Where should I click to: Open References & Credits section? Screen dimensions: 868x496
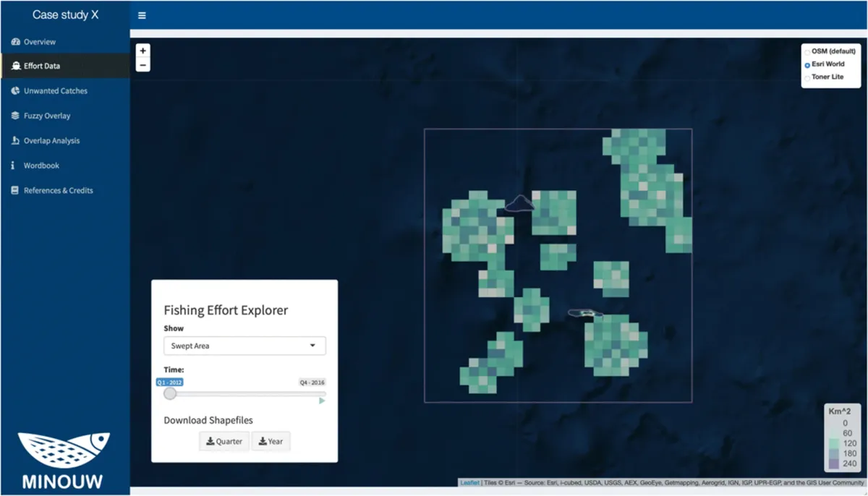65,191
